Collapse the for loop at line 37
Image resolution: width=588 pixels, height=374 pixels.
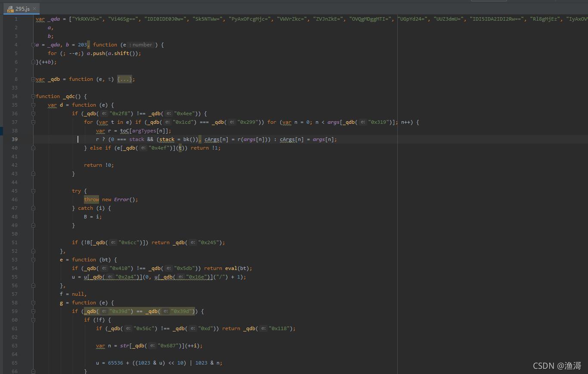(x=33, y=122)
